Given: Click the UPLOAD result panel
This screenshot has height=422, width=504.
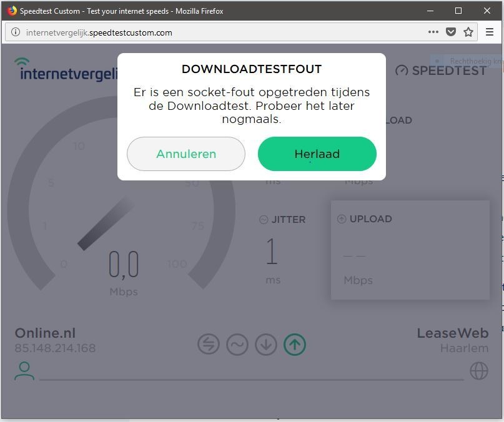Looking at the screenshot, I should (410, 250).
